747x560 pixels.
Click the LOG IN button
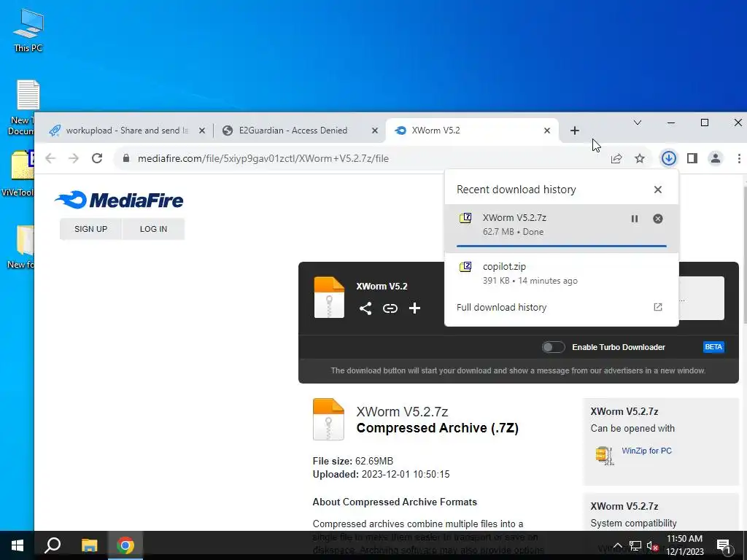tap(153, 229)
